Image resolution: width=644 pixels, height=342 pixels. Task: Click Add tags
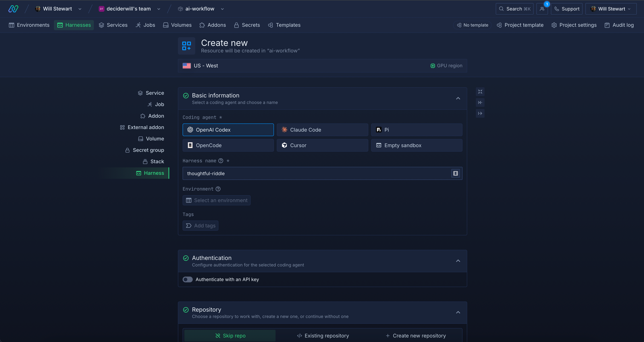201,226
